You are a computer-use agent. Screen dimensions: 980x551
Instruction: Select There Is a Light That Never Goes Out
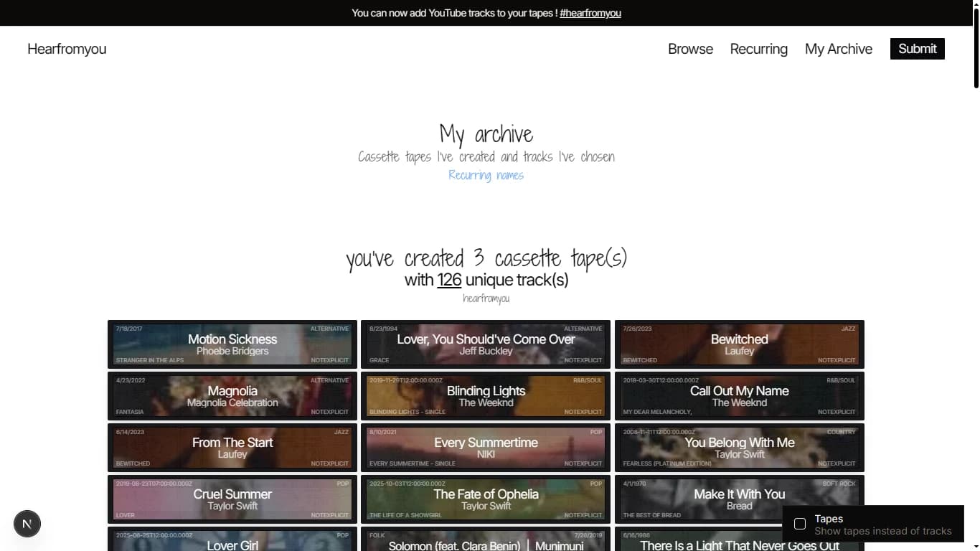click(x=740, y=539)
